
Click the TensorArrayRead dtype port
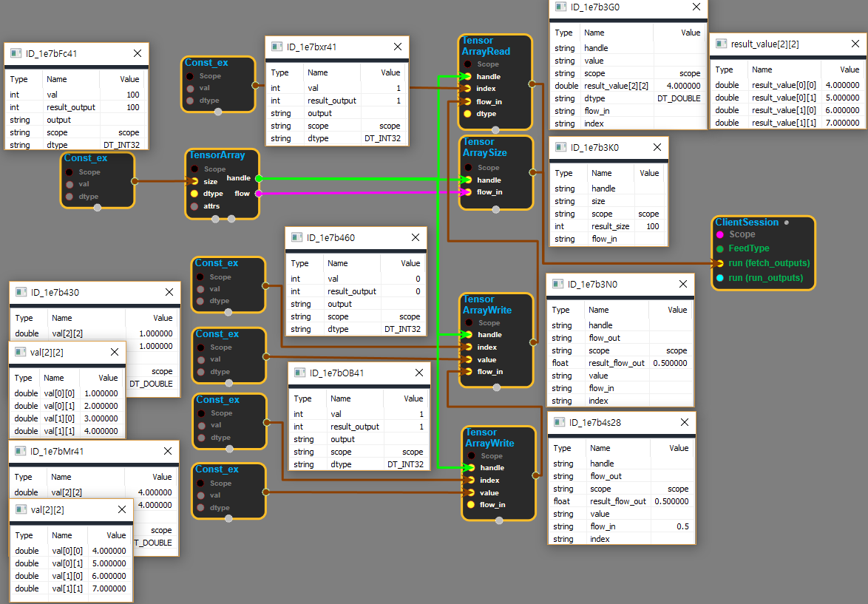(x=467, y=114)
